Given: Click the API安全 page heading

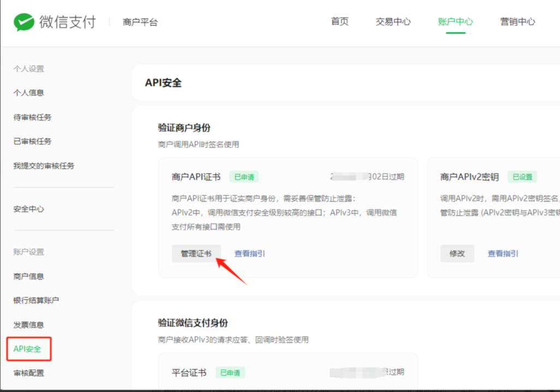Looking at the screenshot, I should (x=163, y=83).
